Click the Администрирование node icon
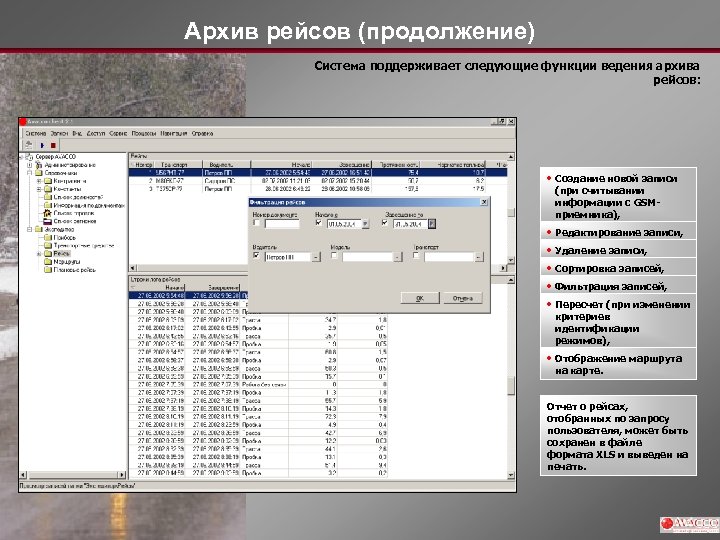Image resolution: width=720 pixels, height=540 pixels. tap(39, 165)
